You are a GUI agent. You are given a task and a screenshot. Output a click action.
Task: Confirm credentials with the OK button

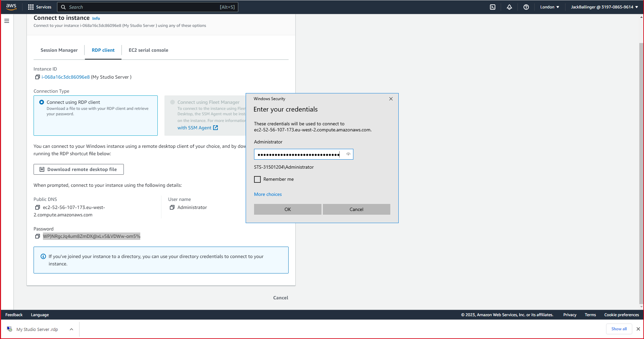[x=288, y=209]
